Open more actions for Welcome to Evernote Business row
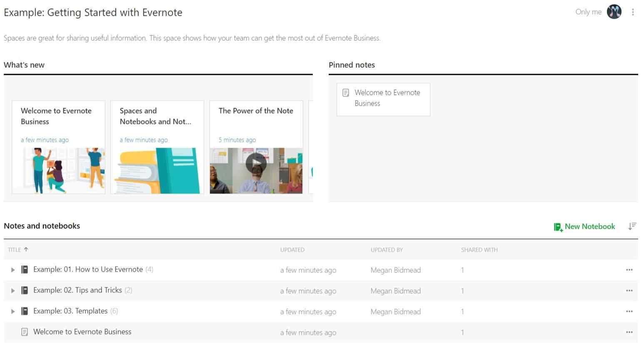The width and height of the screenshot is (644, 344). click(x=629, y=332)
